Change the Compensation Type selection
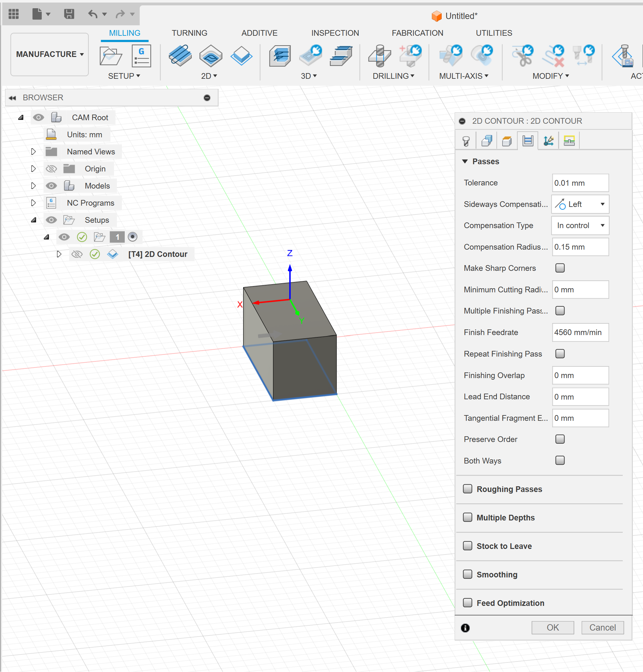This screenshot has width=643, height=672. click(x=580, y=225)
